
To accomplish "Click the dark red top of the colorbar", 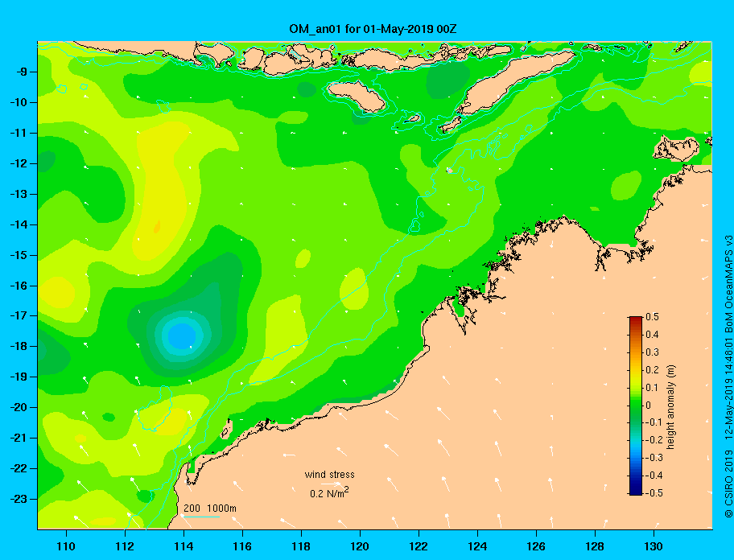I will 636,320.
